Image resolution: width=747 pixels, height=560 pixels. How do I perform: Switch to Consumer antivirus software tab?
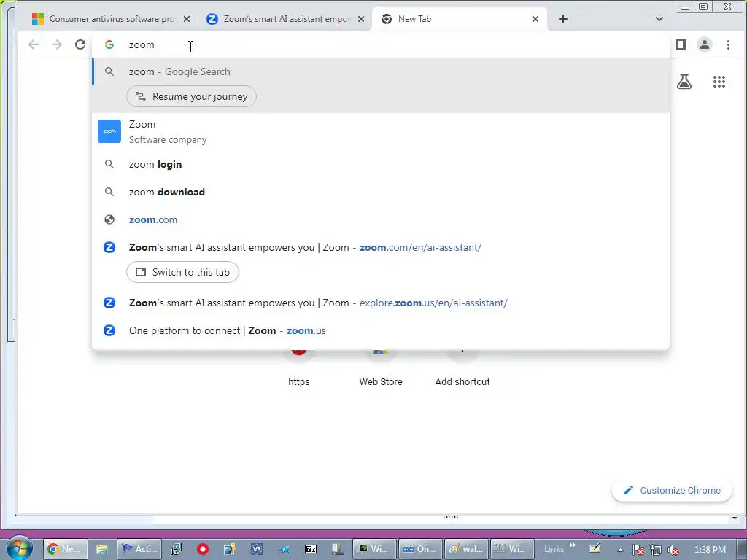(111, 19)
